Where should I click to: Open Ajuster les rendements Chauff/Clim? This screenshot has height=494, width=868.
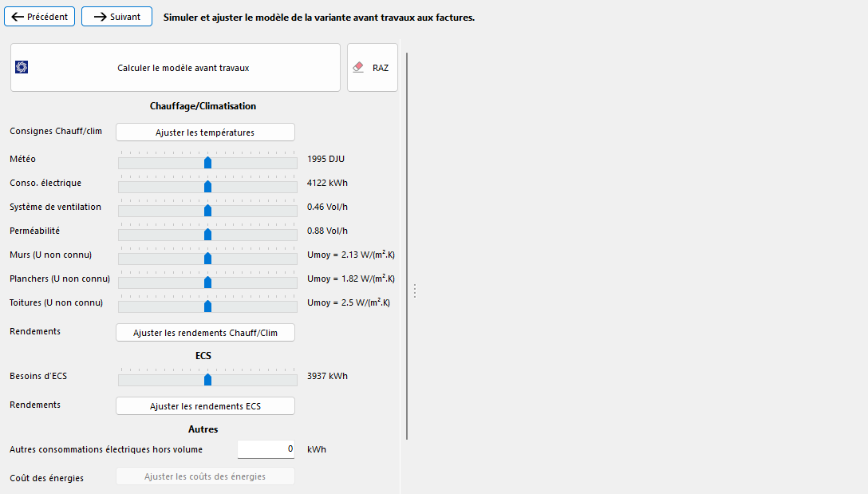pyautogui.click(x=205, y=333)
